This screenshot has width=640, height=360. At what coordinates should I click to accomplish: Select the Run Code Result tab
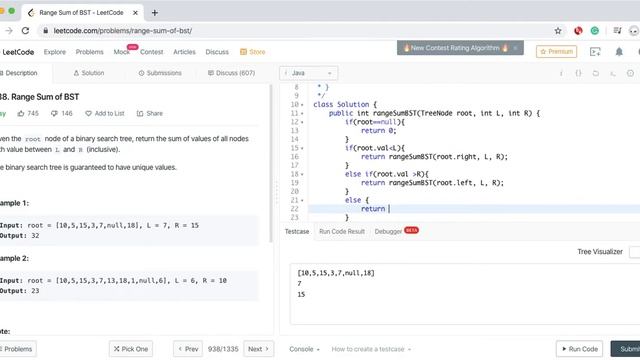coord(342,231)
